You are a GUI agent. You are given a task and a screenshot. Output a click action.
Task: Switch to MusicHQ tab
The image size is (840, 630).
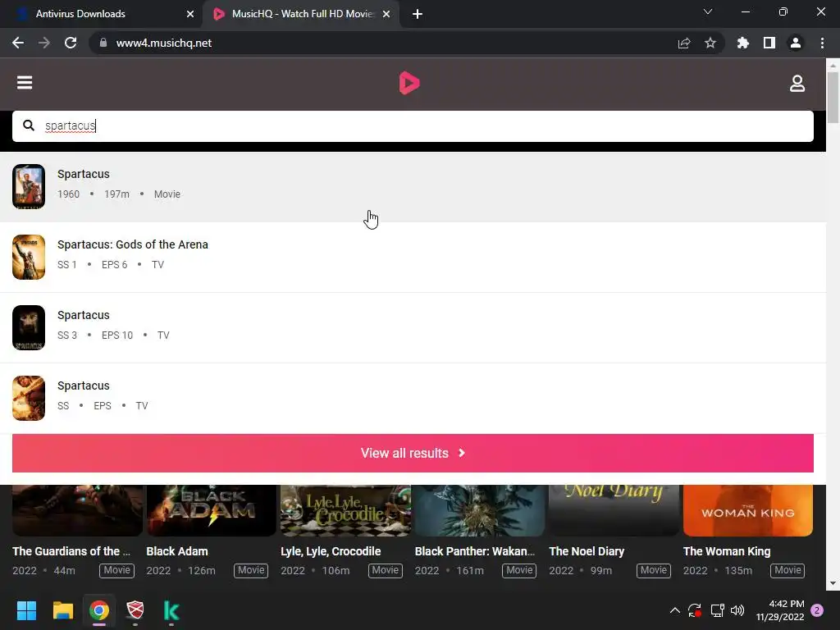(x=300, y=14)
